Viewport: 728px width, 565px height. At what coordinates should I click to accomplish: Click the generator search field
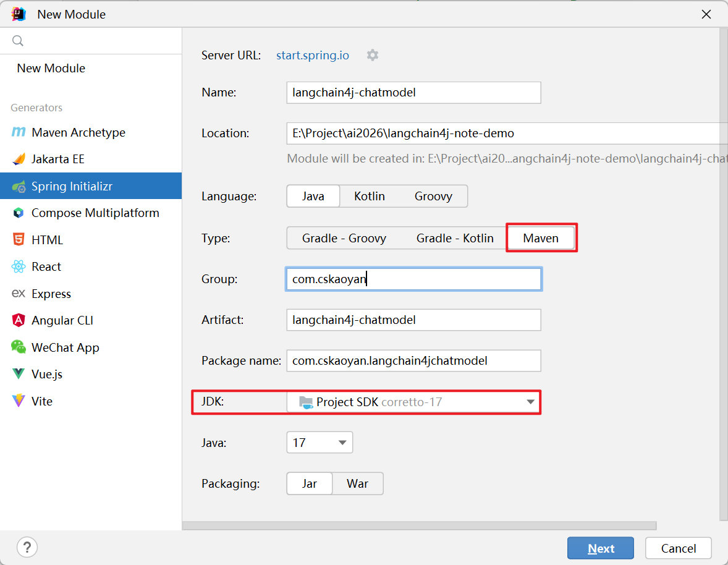pyautogui.click(x=91, y=41)
